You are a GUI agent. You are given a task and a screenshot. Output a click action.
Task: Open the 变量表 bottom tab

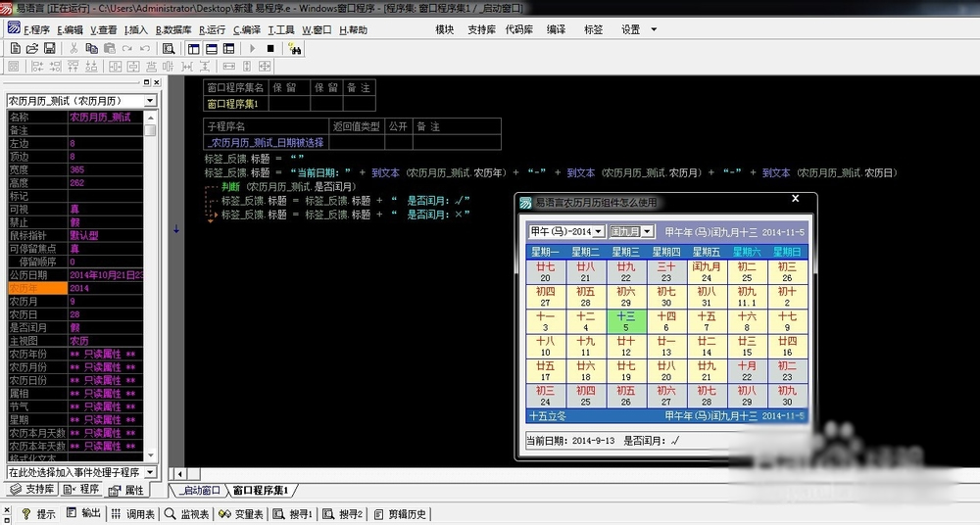click(x=241, y=514)
